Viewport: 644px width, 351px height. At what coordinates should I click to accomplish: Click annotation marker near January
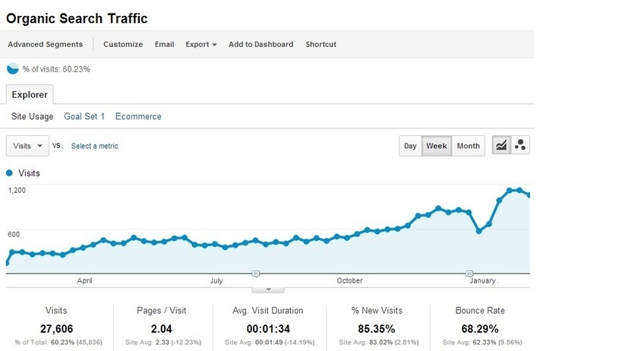pos(469,273)
